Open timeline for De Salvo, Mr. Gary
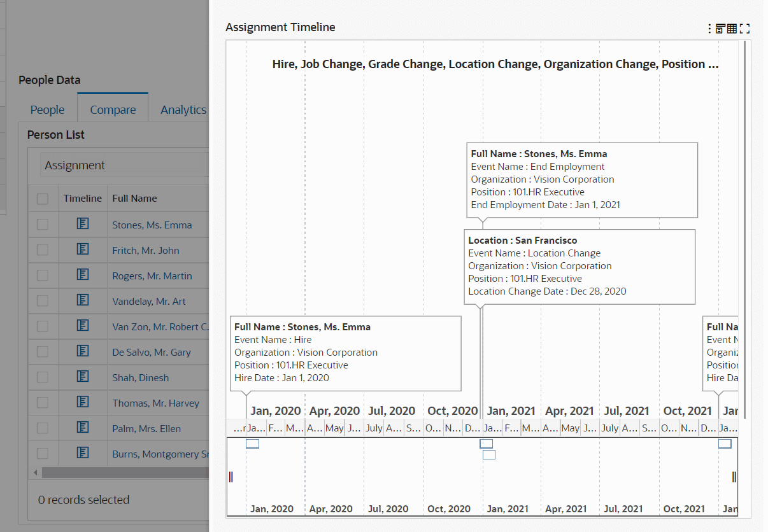The image size is (768, 532). point(83,351)
